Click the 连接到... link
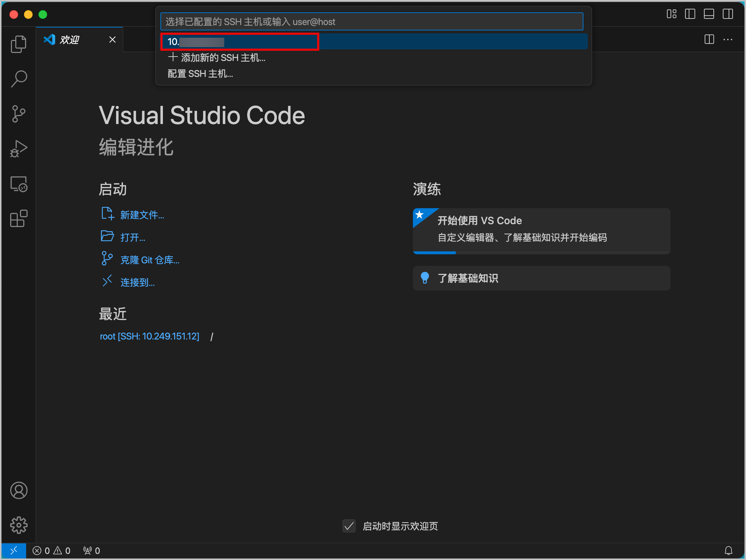The image size is (746, 560). [138, 283]
